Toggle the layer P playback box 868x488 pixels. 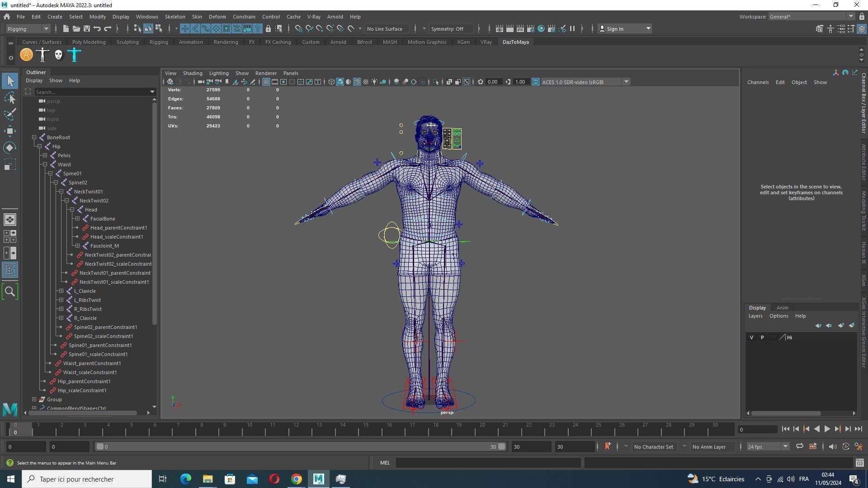tap(762, 338)
